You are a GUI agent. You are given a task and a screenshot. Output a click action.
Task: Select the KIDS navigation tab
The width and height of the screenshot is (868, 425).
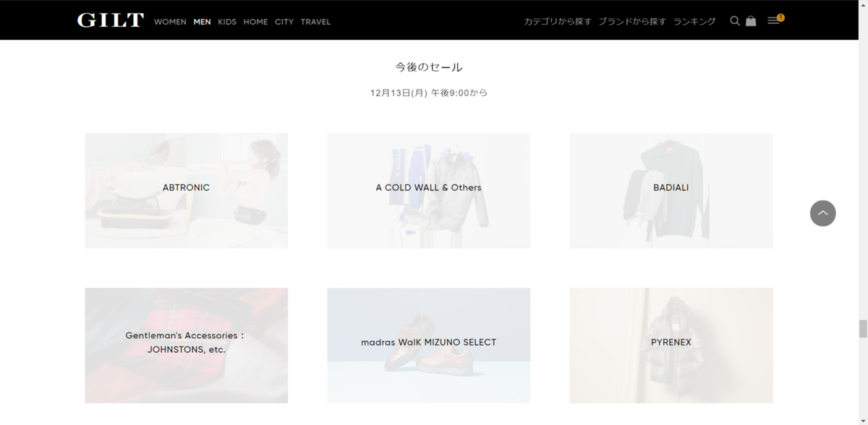pyautogui.click(x=227, y=22)
